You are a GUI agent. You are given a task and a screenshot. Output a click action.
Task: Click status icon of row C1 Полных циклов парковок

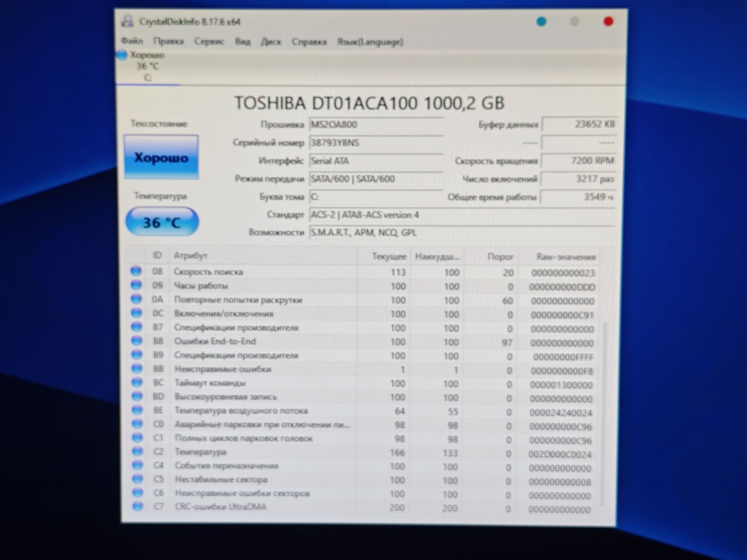coord(137,437)
